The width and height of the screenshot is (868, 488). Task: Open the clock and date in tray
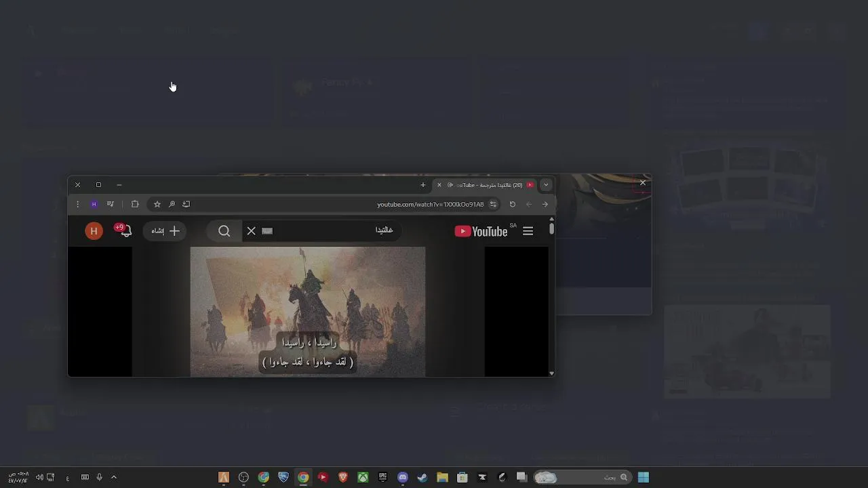[18, 477]
